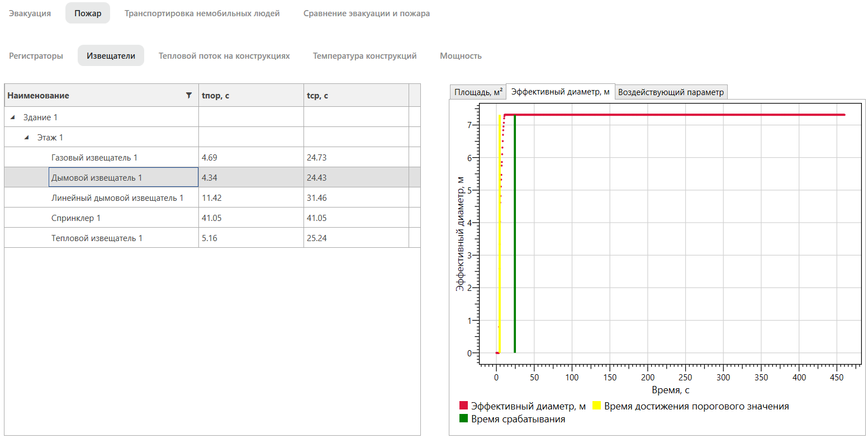Switch to the Регистраторы subtab
This screenshot has width=868, height=438.
tap(36, 56)
